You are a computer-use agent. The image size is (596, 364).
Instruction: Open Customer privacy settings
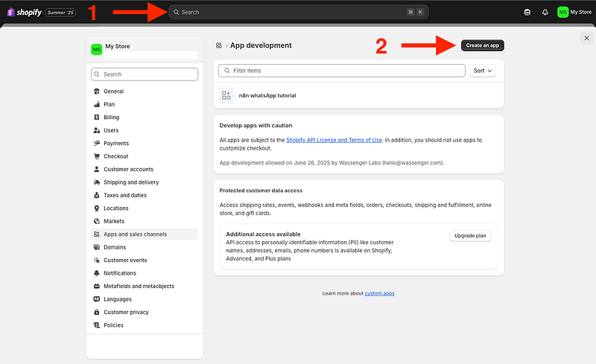126,313
